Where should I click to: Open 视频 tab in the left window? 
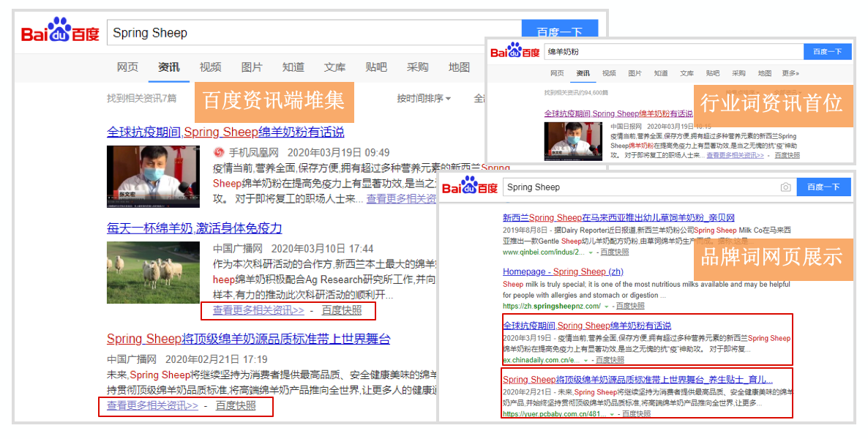210,67
